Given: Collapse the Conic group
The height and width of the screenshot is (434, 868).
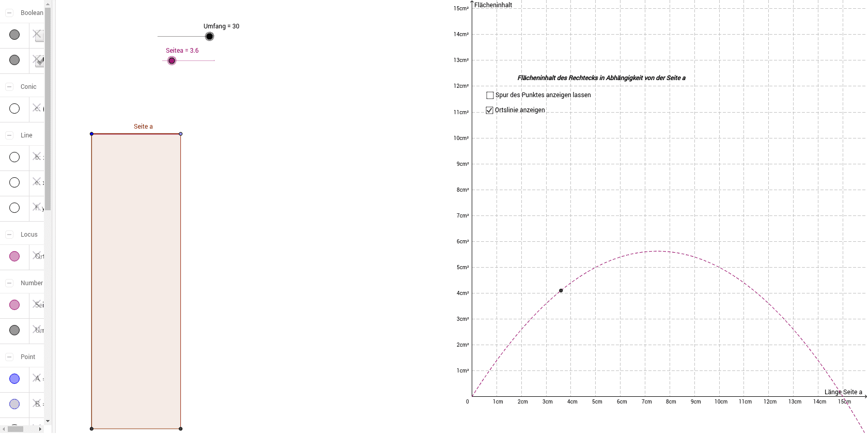Looking at the screenshot, I should (9, 87).
